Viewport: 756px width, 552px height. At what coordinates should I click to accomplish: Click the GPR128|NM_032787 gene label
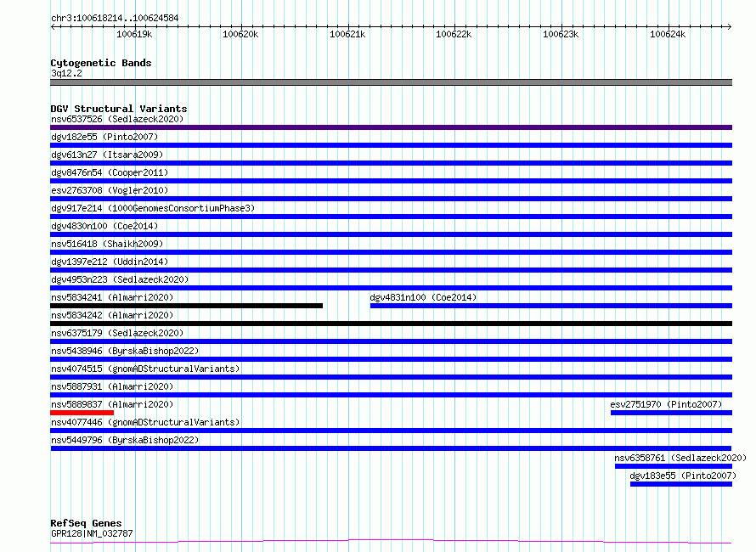[92, 533]
